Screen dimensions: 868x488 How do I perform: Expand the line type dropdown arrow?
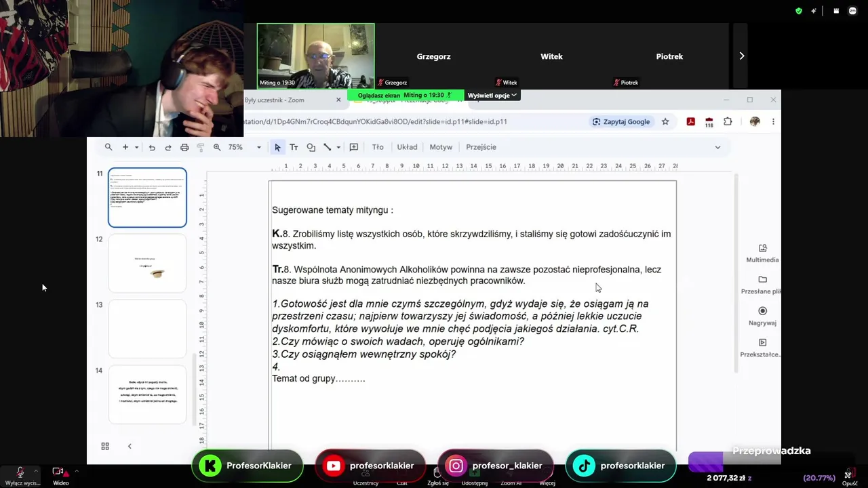click(338, 147)
